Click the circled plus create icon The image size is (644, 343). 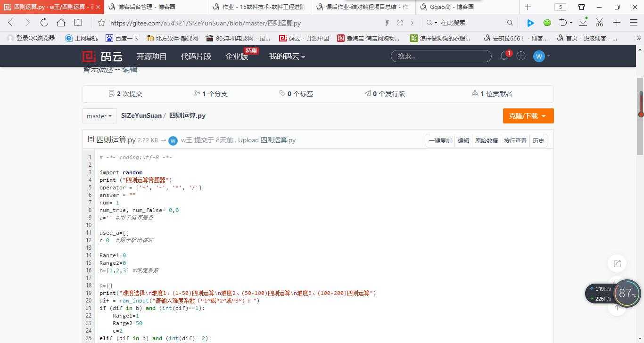[x=521, y=56]
